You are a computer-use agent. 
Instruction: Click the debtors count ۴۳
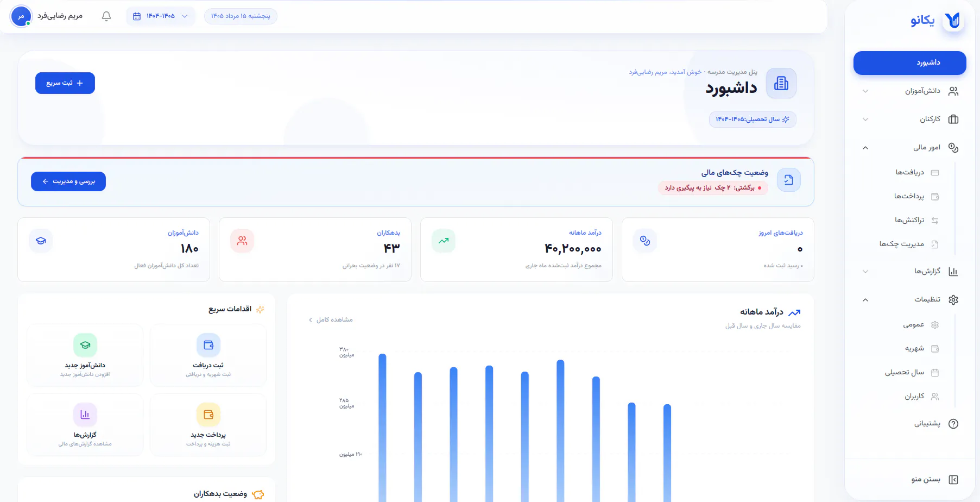pos(391,248)
